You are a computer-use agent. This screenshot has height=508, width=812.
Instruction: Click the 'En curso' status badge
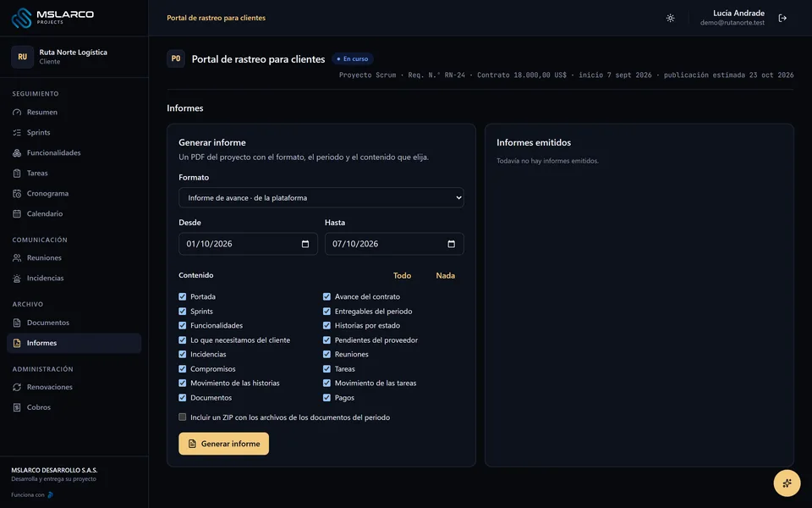point(352,59)
